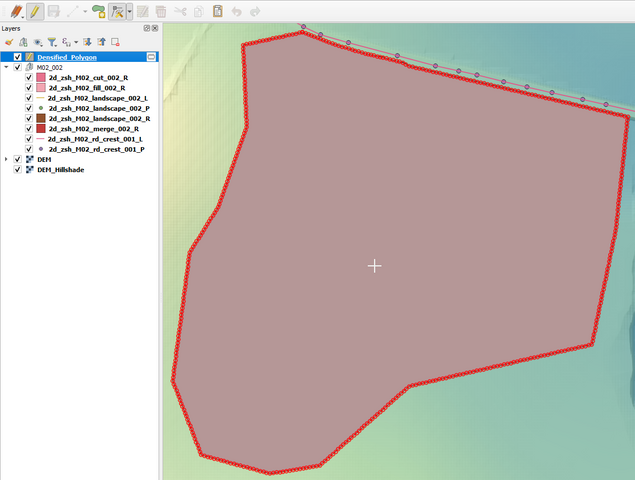Toggle editing with the pencil icon
Image resolution: width=635 pixels, height=480 pixels.
click(x=35, y=11)
